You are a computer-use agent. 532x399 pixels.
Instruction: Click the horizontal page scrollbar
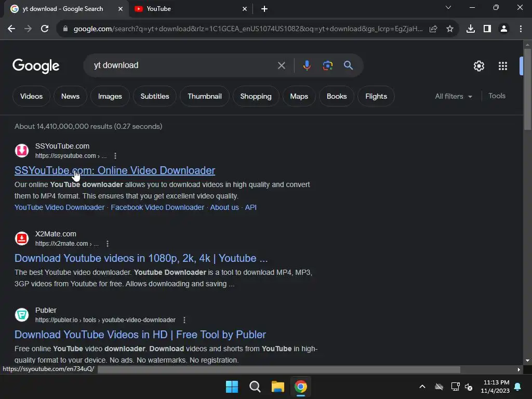279,370
